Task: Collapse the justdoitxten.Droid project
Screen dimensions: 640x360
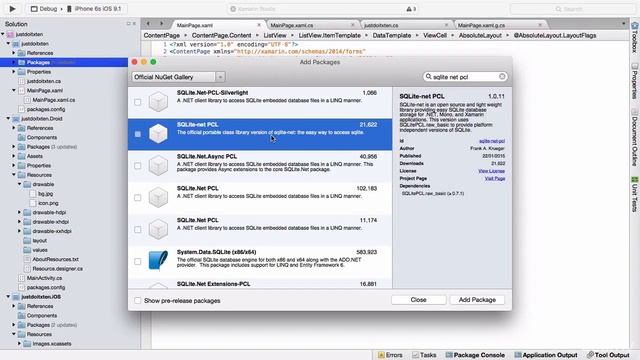Action: pos(8,119)
